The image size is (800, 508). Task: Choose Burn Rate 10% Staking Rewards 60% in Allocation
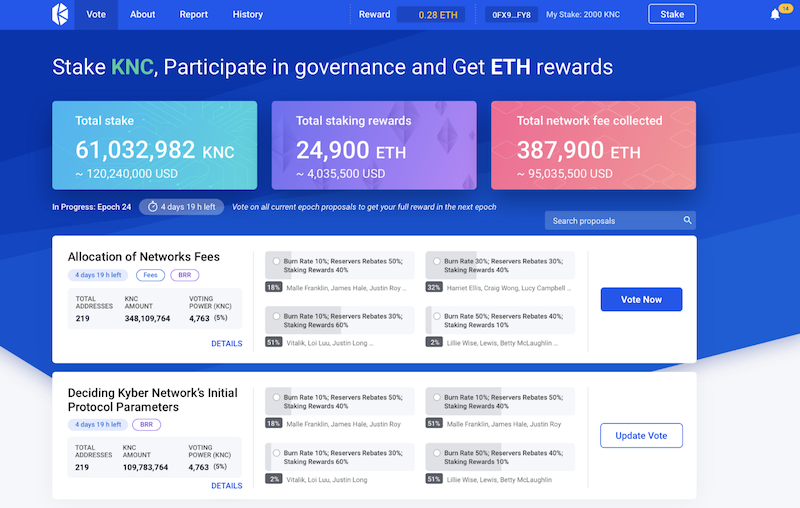(x=272, y=317)
